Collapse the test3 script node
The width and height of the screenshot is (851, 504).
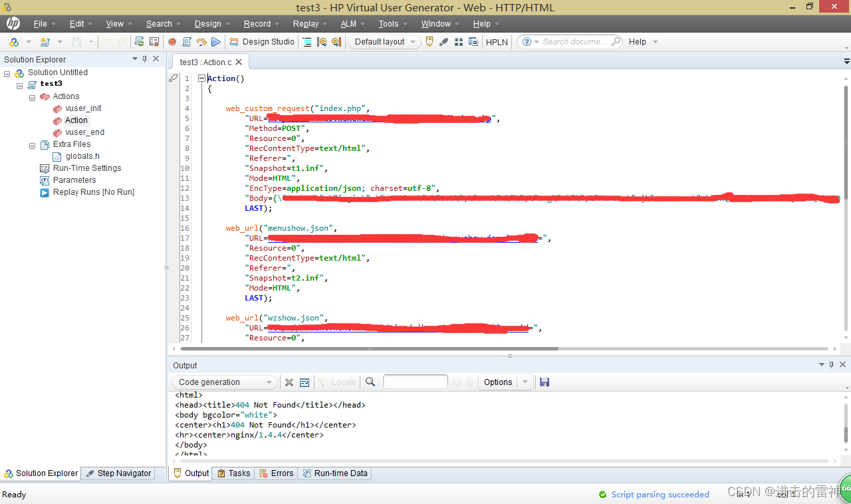click(x=20, y=84)
